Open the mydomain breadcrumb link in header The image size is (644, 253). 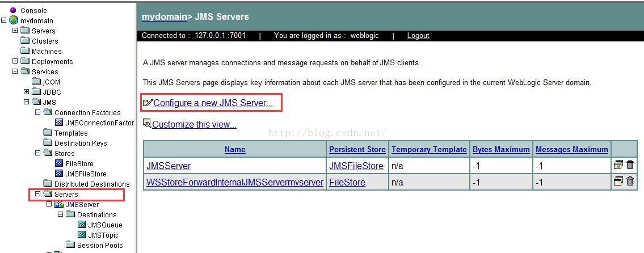click(165, 17)
